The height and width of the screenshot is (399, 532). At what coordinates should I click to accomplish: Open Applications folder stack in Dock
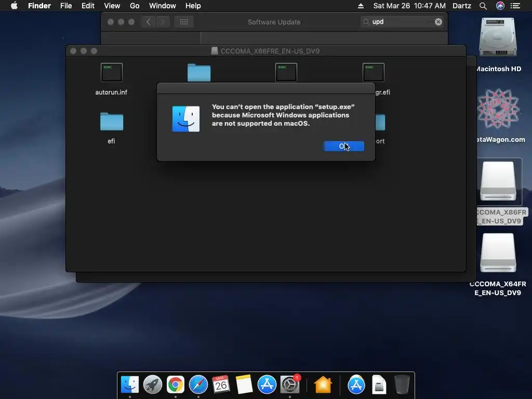point(356,384)
